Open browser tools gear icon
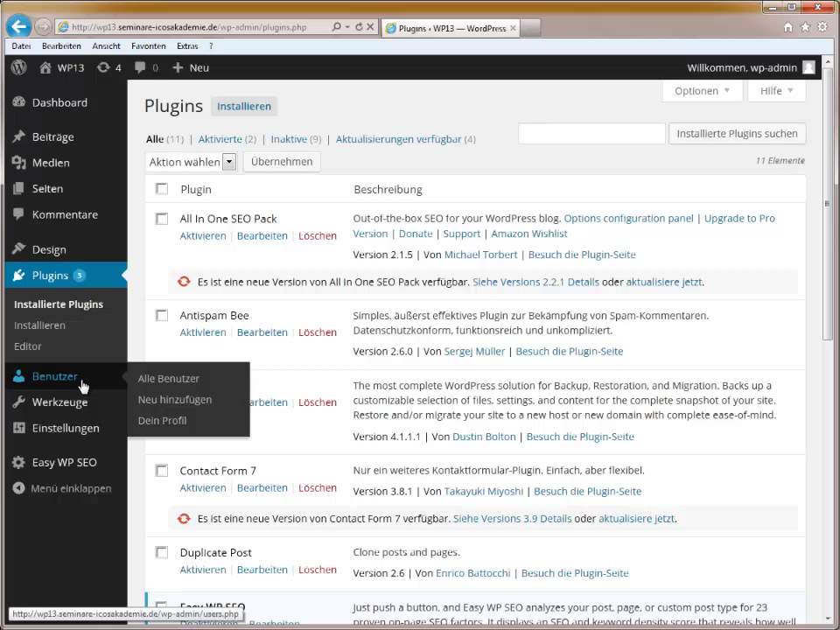840x630 pixels. tap(822, 27)
